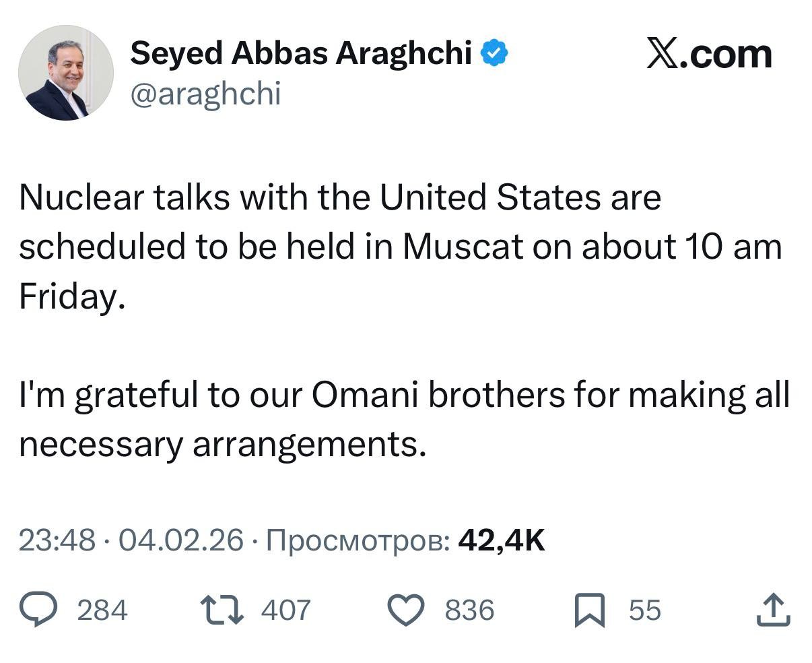The image size is (812, 663).
Task: Click the paragraph about nuclear talks in Muscat
Action: [400, 247]
